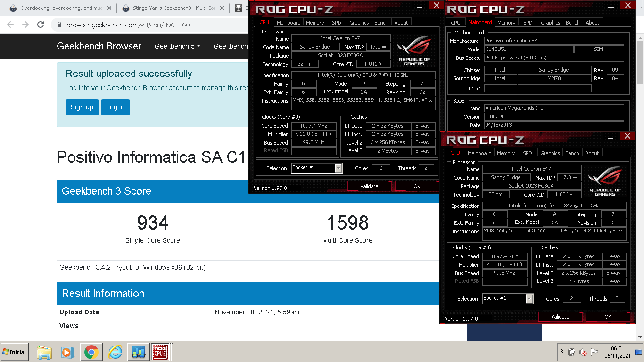The width and height of the screenshot is (644, 362).
Task: Expand the Geekbench 5 dropdown menu
Action: (x=177, y=46)
